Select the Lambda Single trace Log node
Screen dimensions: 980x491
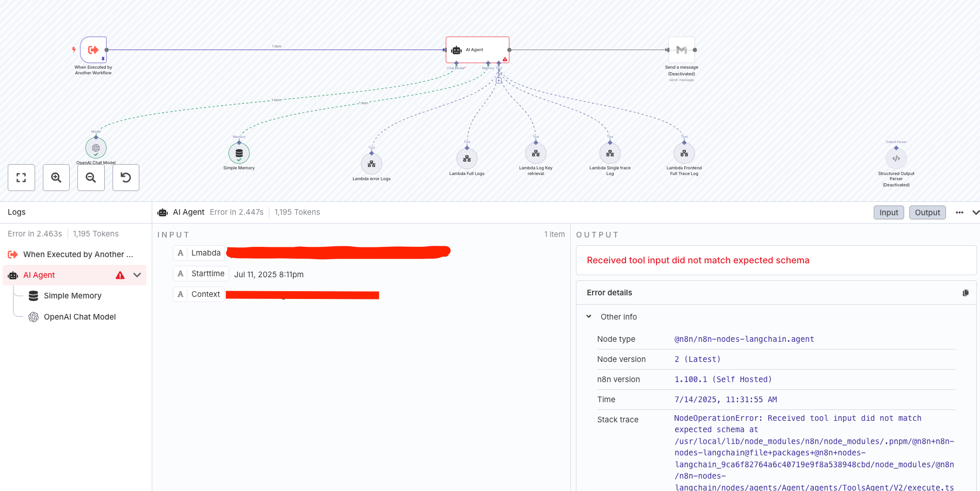coord(610,153)
